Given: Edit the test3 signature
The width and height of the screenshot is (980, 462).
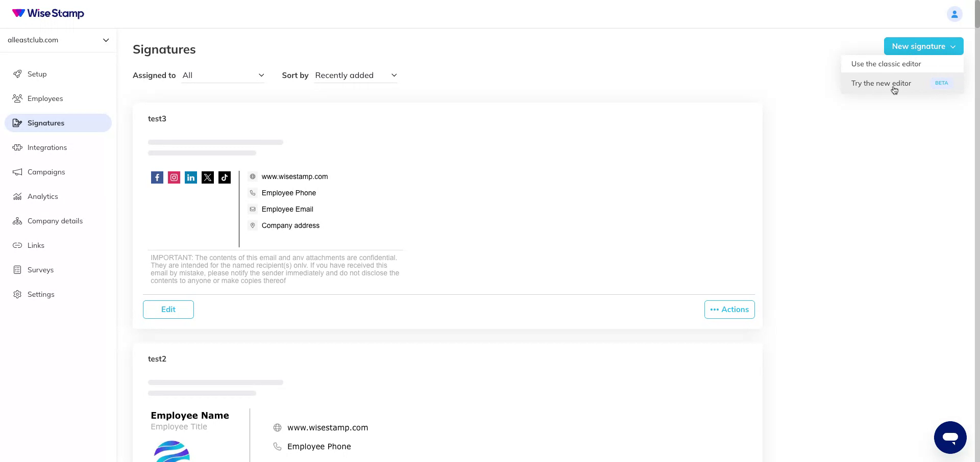Looking at the screenshot, I should 168,310.
